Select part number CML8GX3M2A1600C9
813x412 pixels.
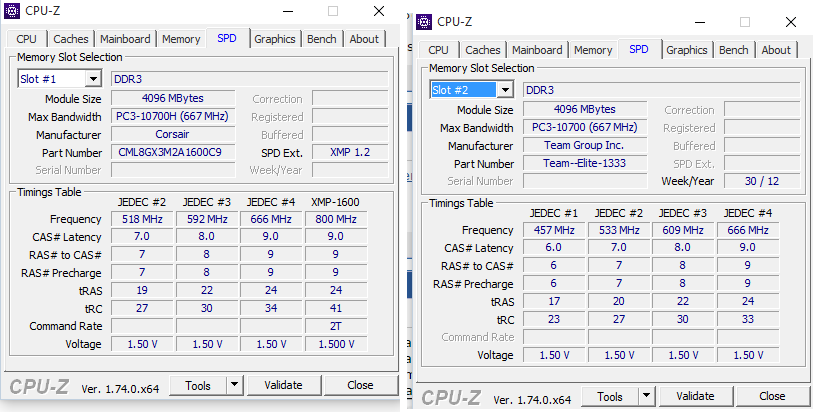[x=173, y=152]
